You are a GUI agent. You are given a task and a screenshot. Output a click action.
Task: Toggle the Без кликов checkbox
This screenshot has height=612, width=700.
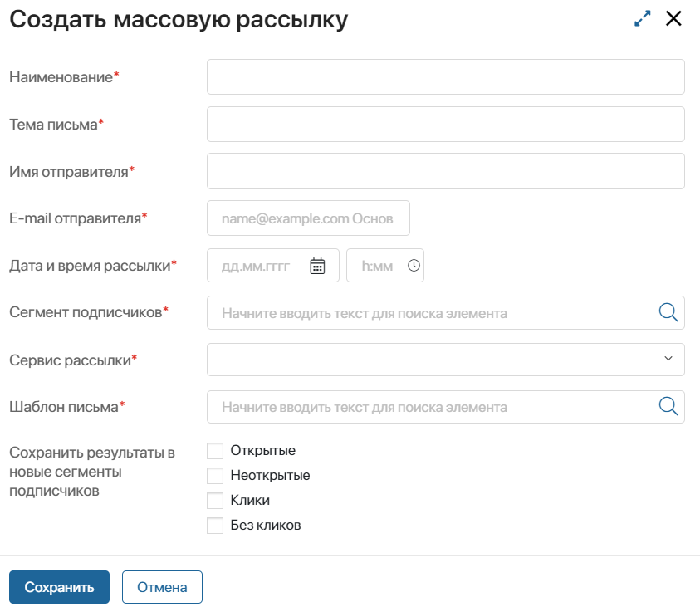coord(215,526)
